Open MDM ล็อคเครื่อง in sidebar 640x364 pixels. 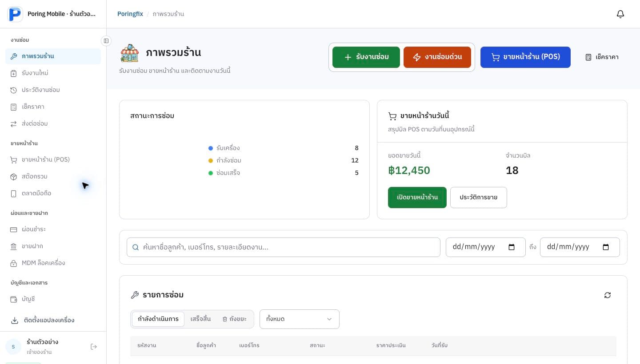(x=53, y=263)
